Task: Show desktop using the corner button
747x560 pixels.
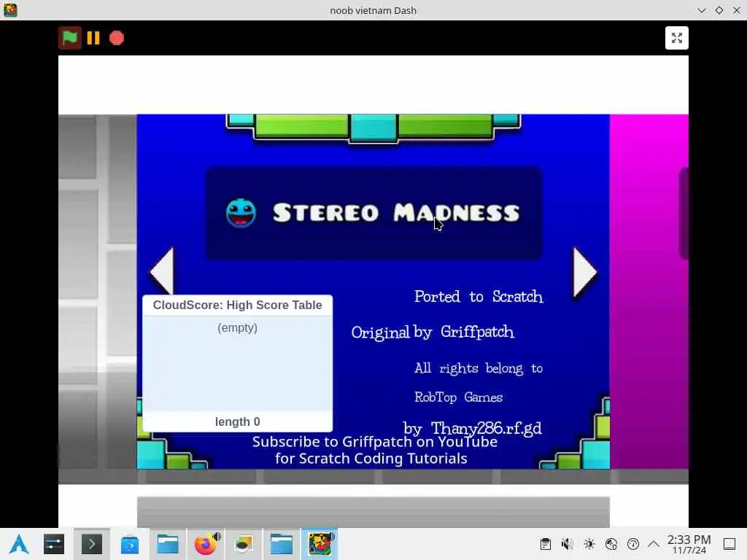Action: pos(729,544)
